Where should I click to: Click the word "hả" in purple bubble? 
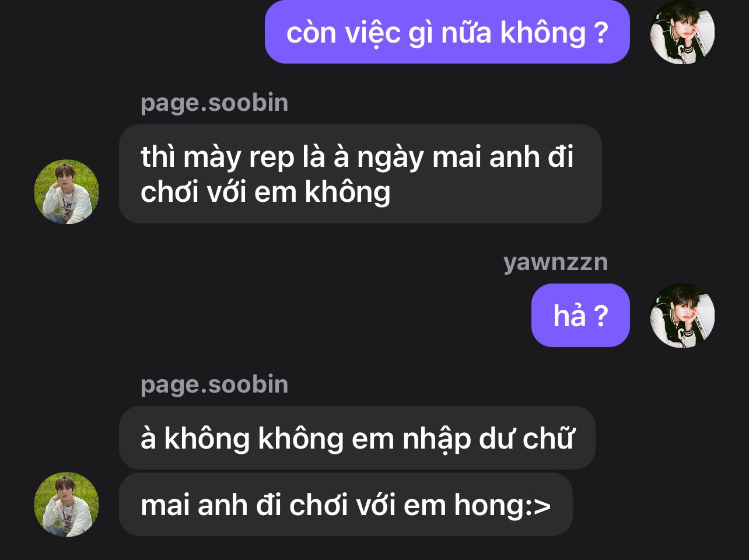pyautogui.click(x=569, y=316)
